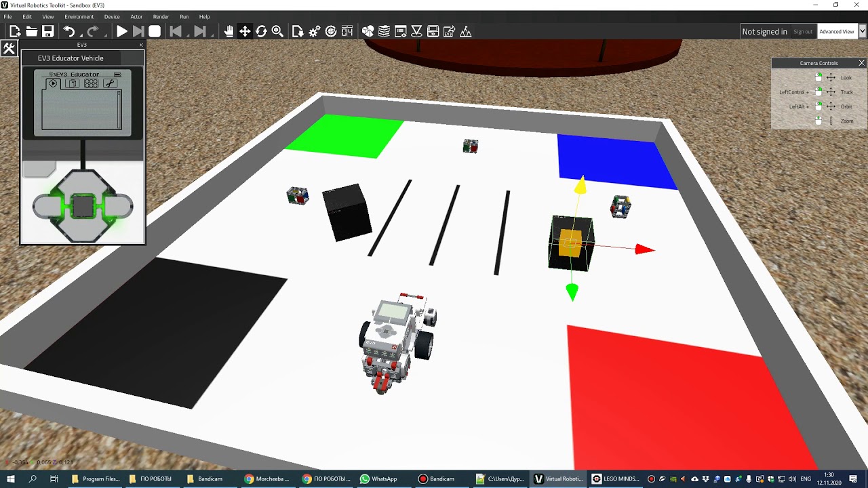Jump to the previous frame marker
This screenshot has width=868, height=488.
click(176, 31)
